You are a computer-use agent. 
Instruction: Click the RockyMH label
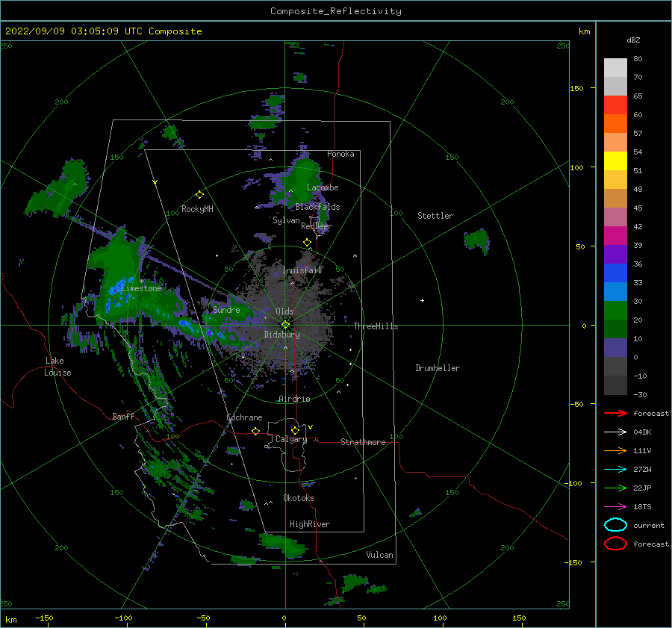click(197, 209)
